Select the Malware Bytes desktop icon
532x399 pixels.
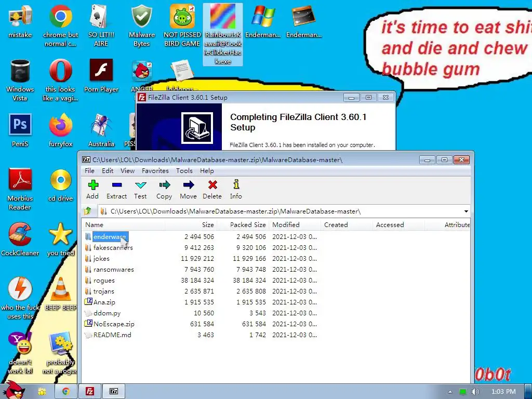click(x=142, y=25)
